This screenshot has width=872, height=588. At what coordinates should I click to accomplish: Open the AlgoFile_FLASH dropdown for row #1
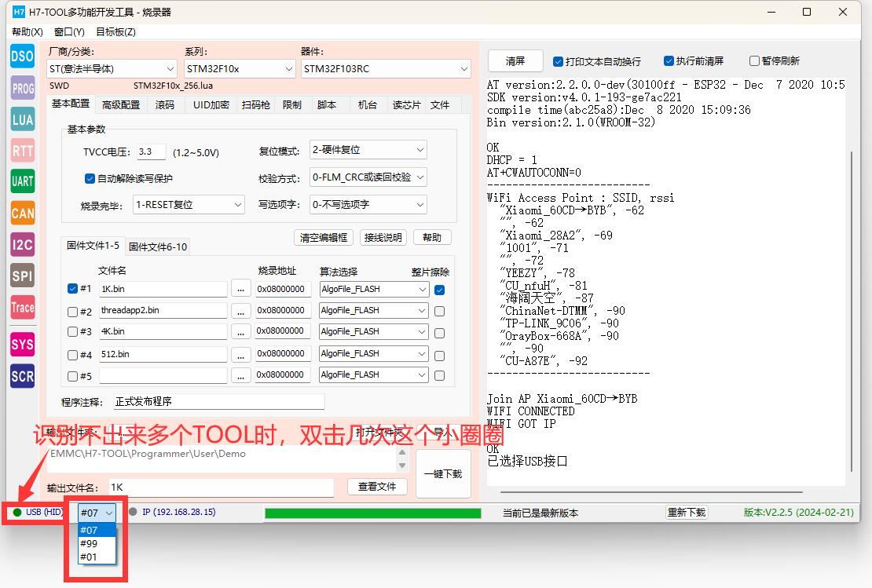tap(374, 289)
